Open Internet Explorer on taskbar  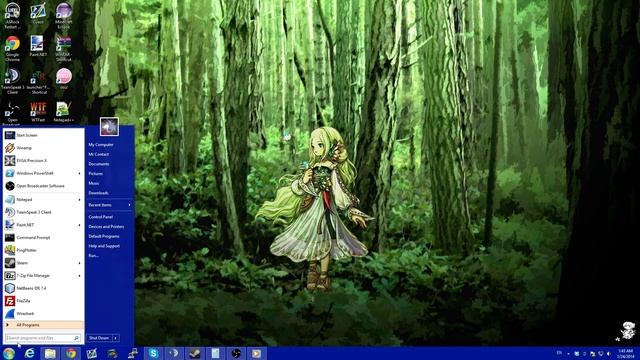(29, 353)
